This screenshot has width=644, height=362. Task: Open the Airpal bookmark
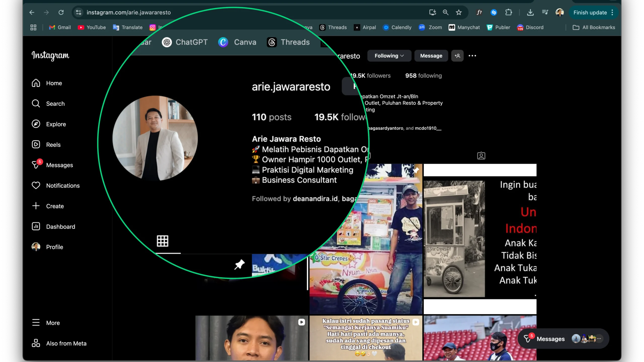tap(365, 27)
